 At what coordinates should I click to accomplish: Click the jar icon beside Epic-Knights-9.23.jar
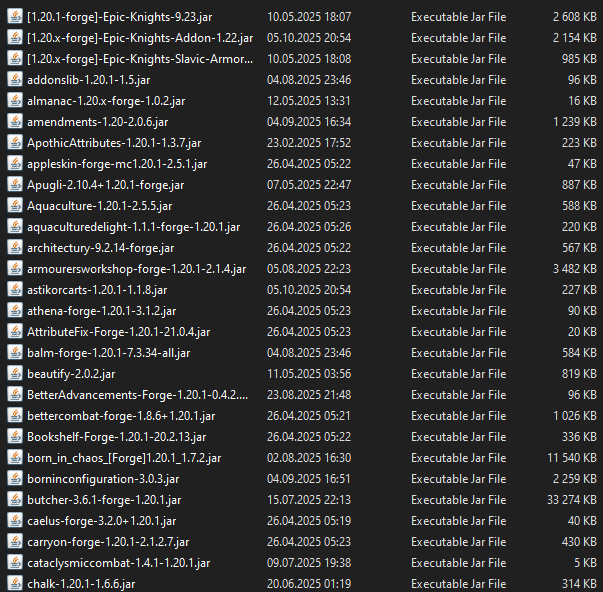pyautogui.click(x=15, y=17)
